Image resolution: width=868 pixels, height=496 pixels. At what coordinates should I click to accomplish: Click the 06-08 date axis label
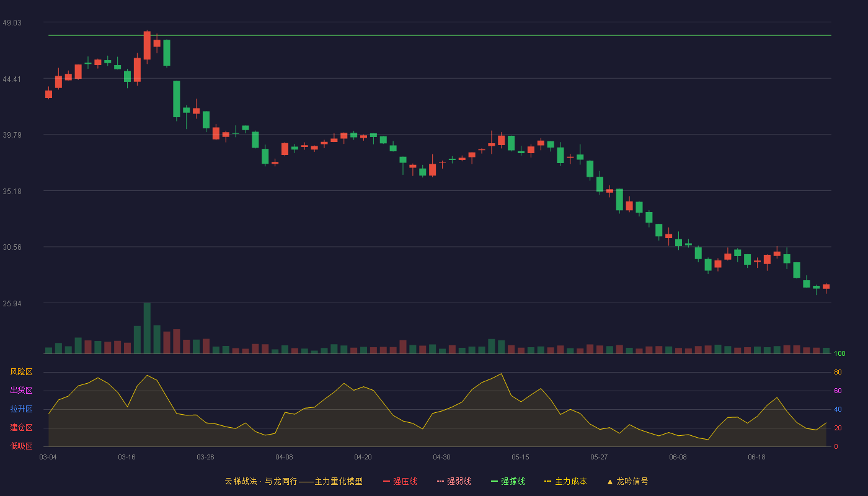point(678,457)
